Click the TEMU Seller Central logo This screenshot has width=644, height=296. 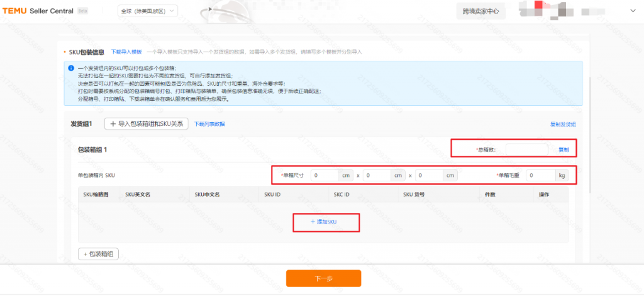pos(38,11)
